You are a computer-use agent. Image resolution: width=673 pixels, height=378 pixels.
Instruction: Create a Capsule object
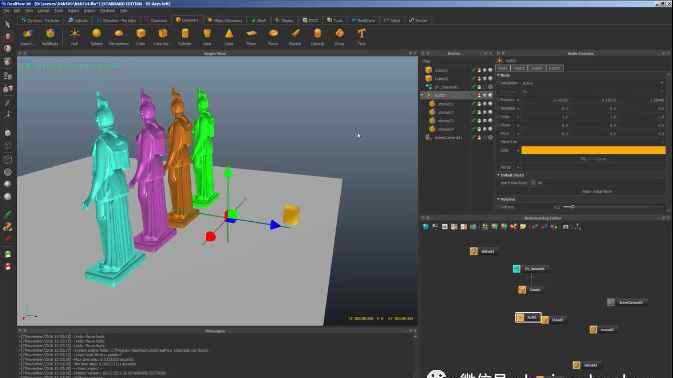pos(317,36)
